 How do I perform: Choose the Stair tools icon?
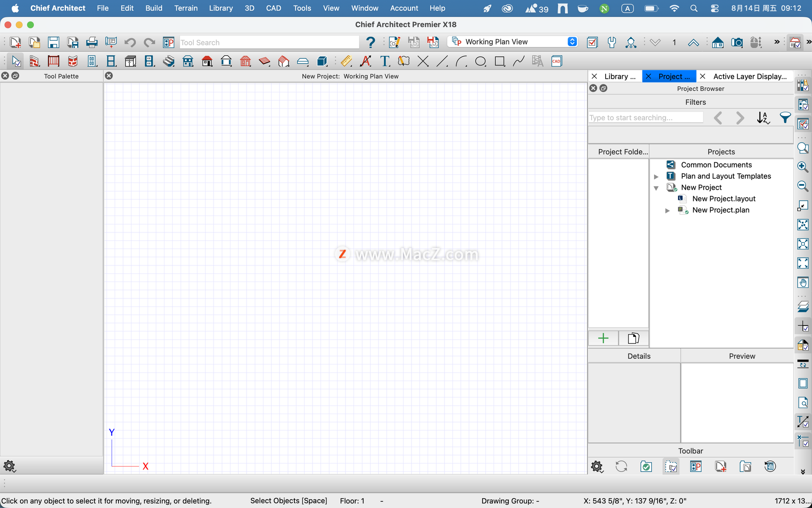169,61
